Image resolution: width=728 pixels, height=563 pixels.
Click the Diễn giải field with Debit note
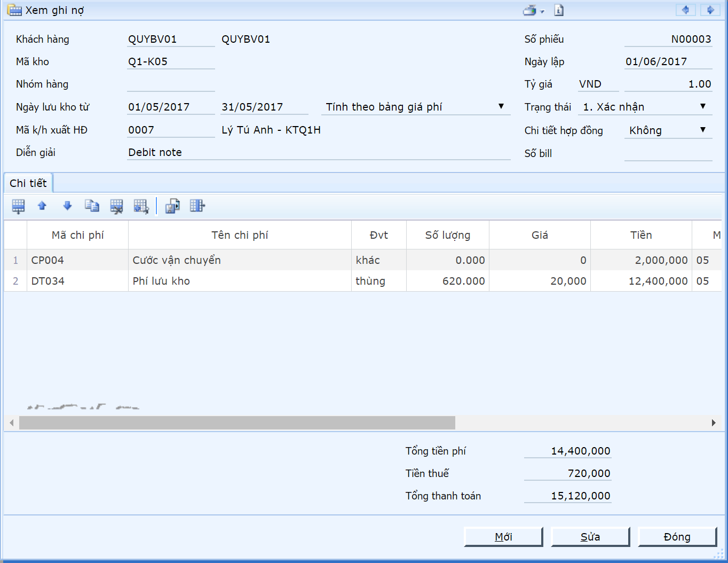click(x=318, y=153)
